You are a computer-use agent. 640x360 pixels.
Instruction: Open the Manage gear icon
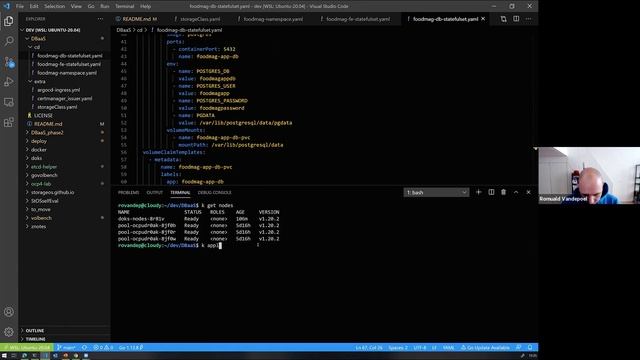(9, 332)
